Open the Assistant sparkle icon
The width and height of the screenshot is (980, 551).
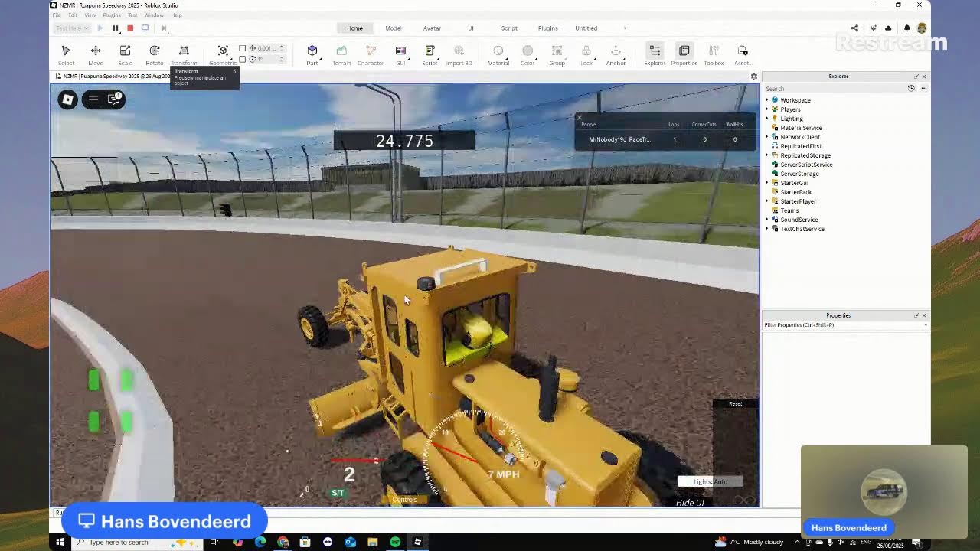[874, 28]
